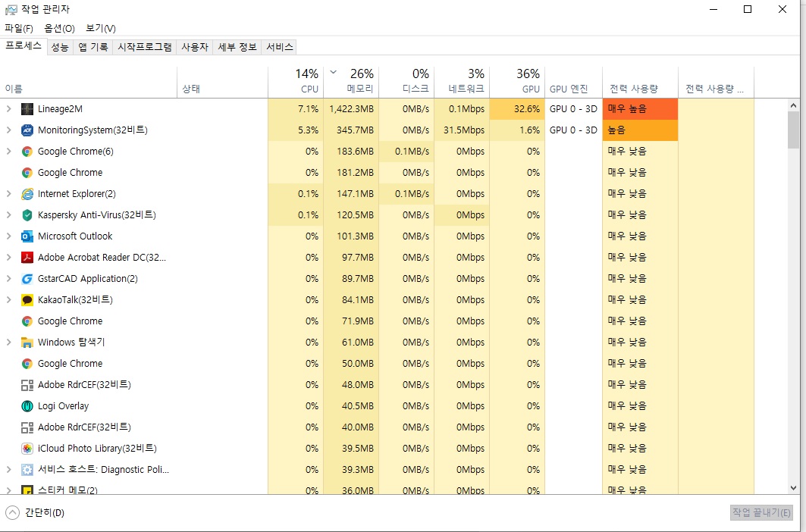Viewport: 806px width, 532px height.
Task: Sort by the CPU column header
Action: [x=296, y=82]
